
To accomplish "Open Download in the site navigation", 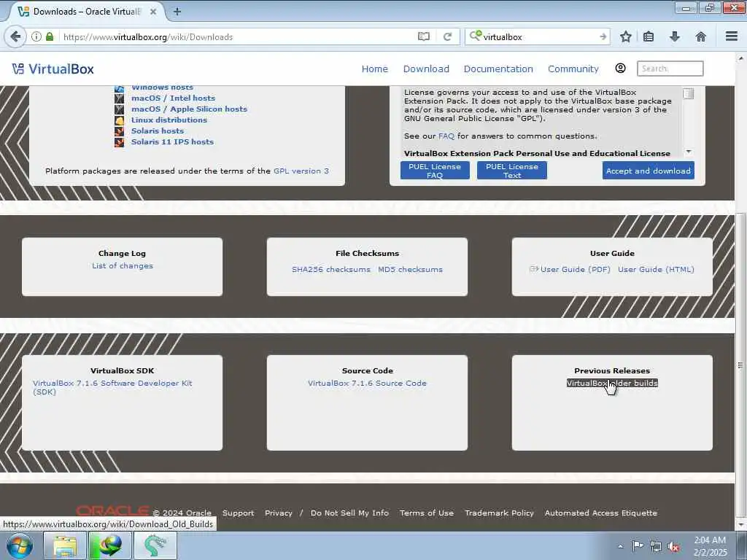I will [426, 69].
